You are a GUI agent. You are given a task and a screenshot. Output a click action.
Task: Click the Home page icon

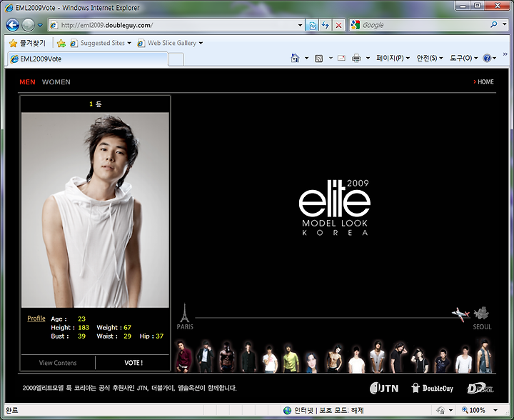coord(295,59)
